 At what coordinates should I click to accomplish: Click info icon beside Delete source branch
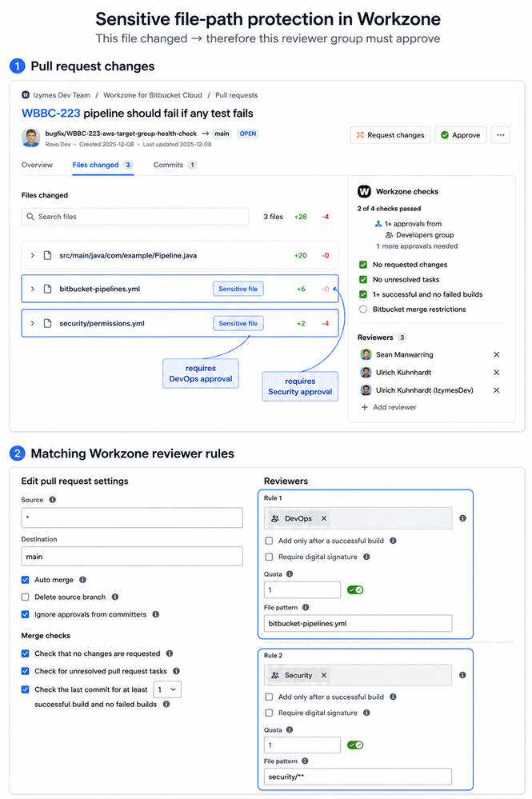pos(115,597)
